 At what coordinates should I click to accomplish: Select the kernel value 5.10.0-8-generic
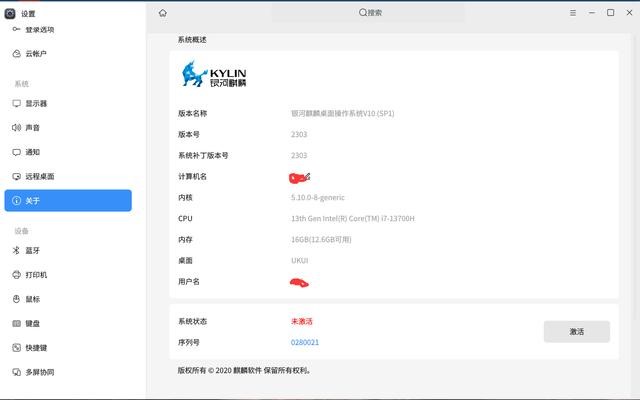(318, 198)
